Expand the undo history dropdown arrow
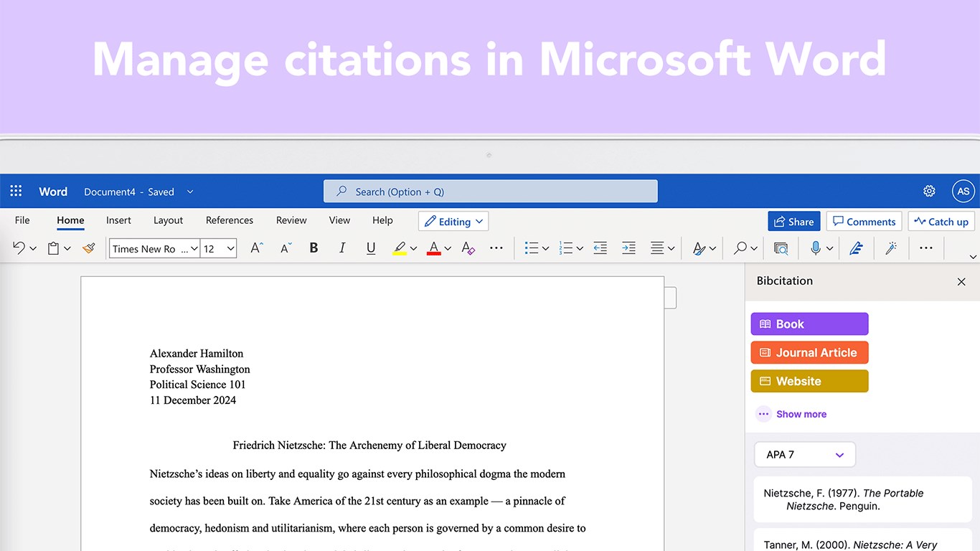 (33, 249)
